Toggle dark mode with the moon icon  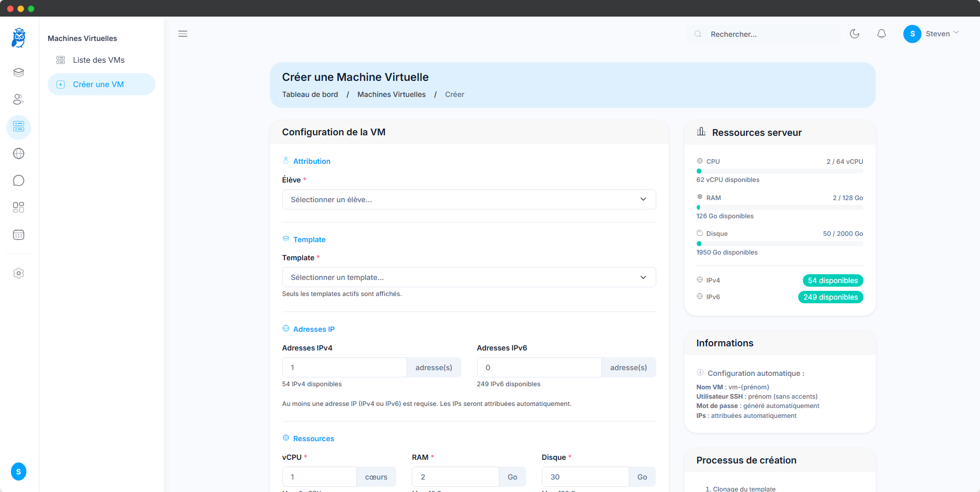(855, 34)
